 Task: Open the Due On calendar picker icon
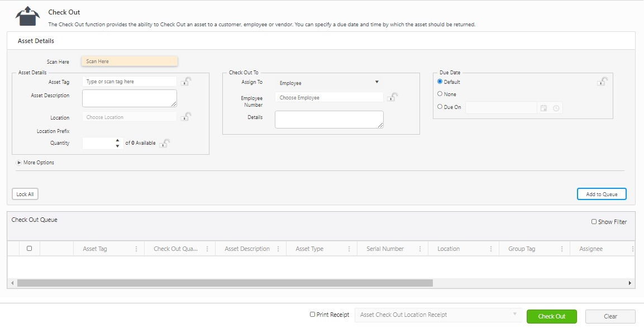(x=544, y=108)
